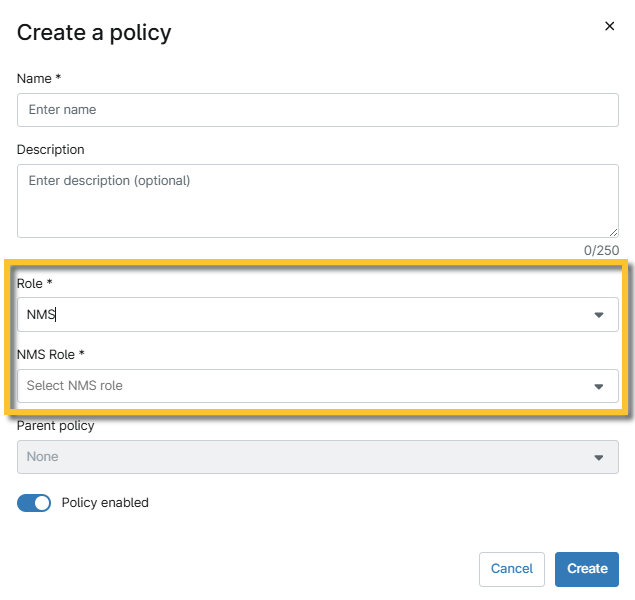The height and width of the screenshot is (600, 635).
Task: Open the NMS Role dropdown arrow
Action: click(x=598, y=386)
